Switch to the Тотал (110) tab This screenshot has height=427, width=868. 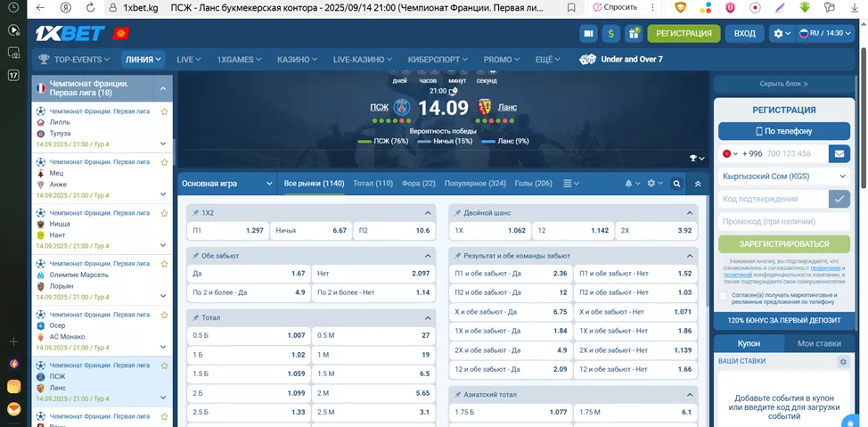[x=373, y=184]
